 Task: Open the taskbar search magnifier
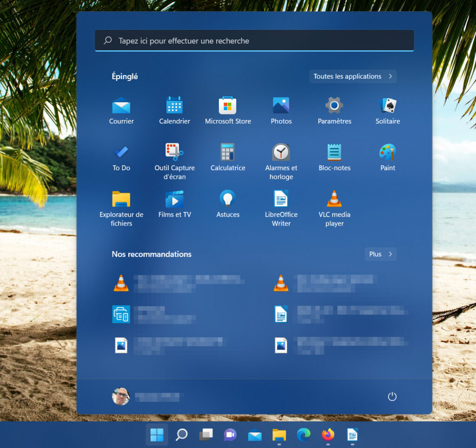coord(182,435)
